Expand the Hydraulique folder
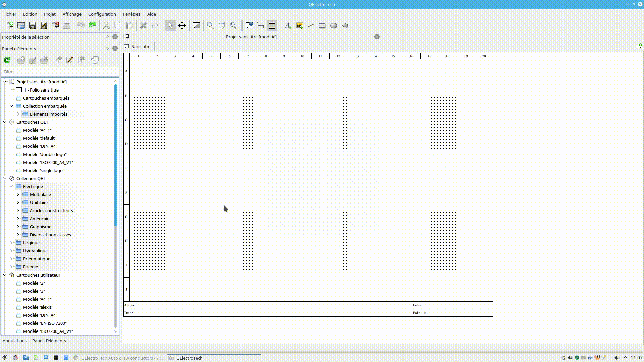Image resolution: width=644 pixels, height=362 pixels. click(11, 251)
